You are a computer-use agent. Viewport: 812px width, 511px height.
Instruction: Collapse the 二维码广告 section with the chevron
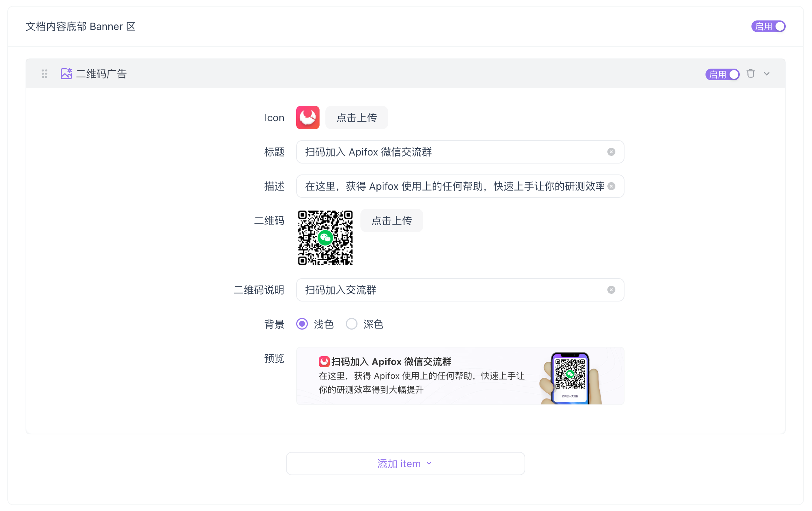(766, 74)
